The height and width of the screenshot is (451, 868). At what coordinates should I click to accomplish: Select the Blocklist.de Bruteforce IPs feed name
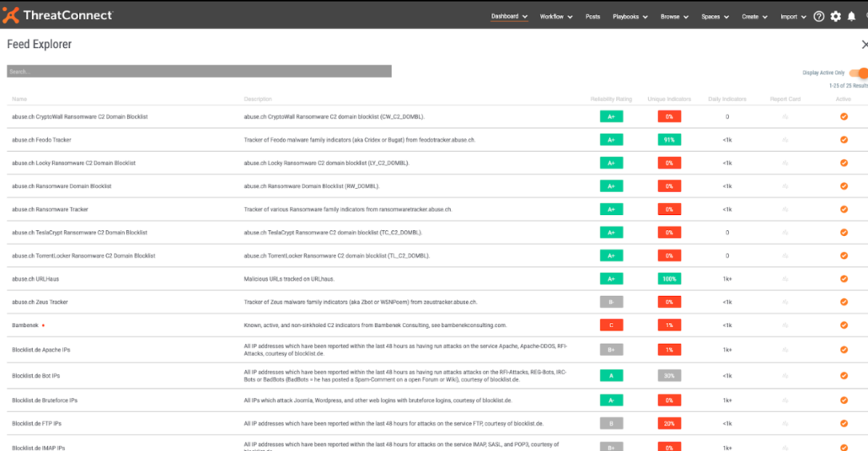coord(45,400)
